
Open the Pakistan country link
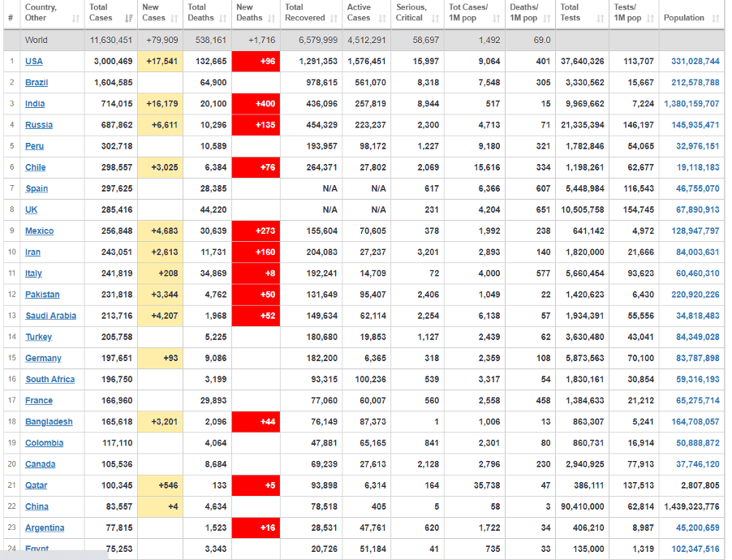(42, 295)
